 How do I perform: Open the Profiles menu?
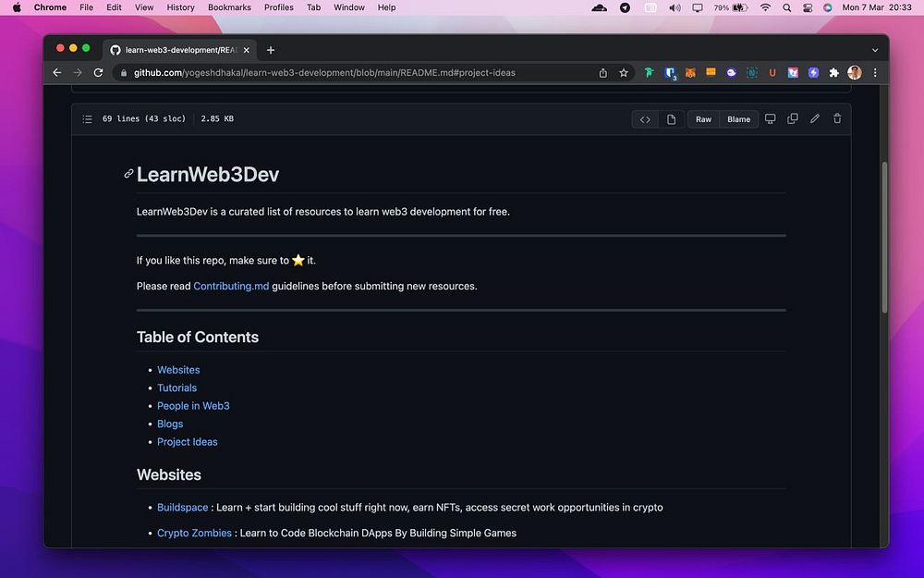coord(279,7)
